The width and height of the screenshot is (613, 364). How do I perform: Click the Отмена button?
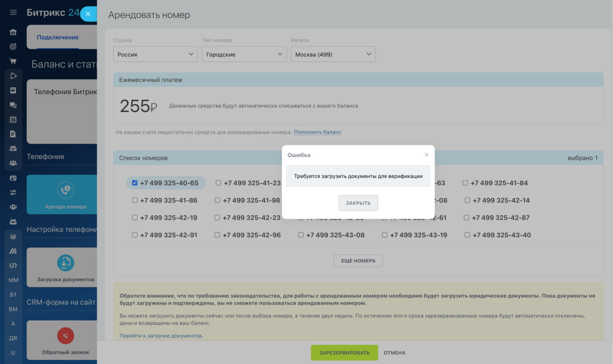coord(395,353)
